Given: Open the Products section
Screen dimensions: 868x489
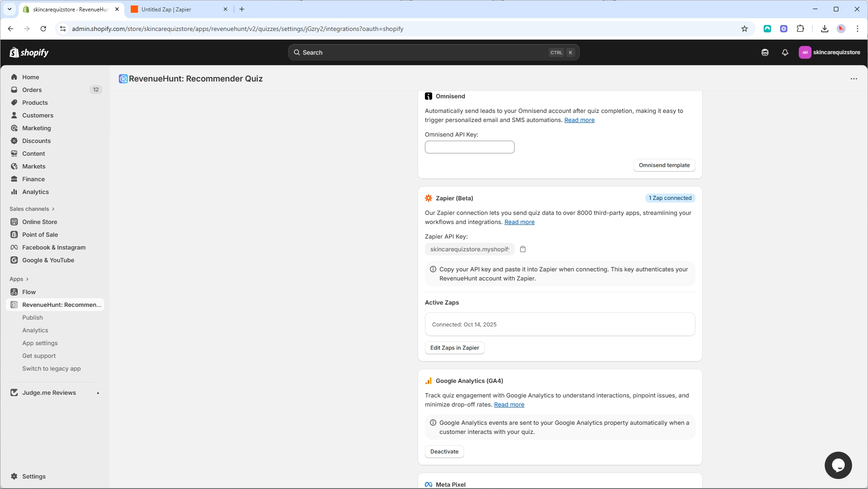Looking at the screenshot, I should pos(35,102).
